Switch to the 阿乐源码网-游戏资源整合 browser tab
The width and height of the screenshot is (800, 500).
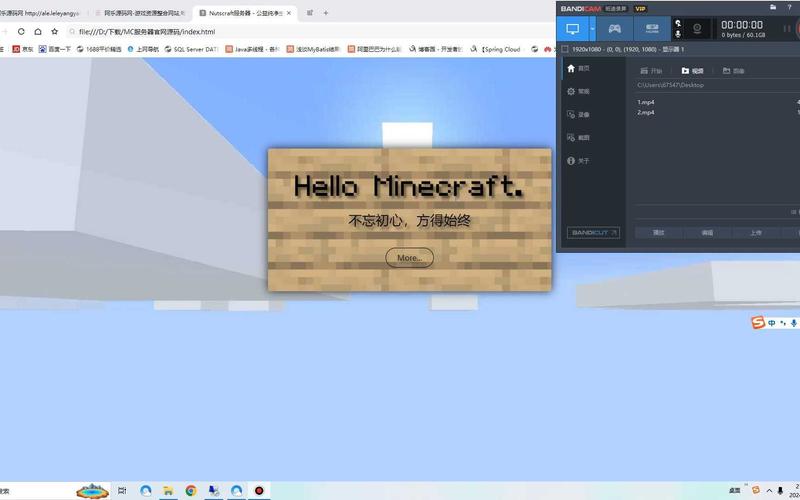click(140, 13)
